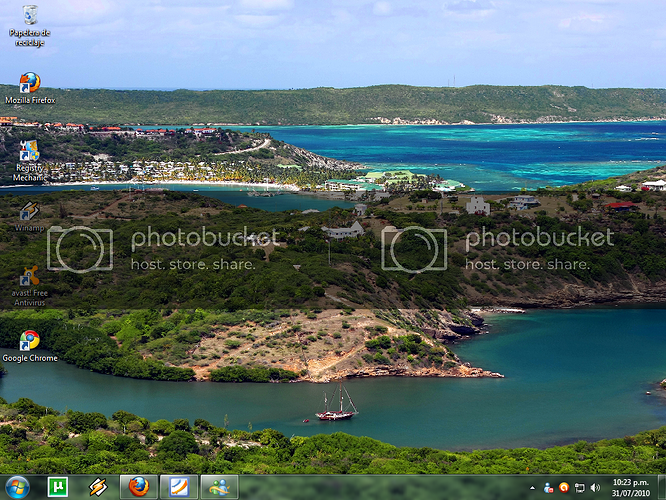Select the Registry Mechanic desktop shortcut

(x=29, y=152)
